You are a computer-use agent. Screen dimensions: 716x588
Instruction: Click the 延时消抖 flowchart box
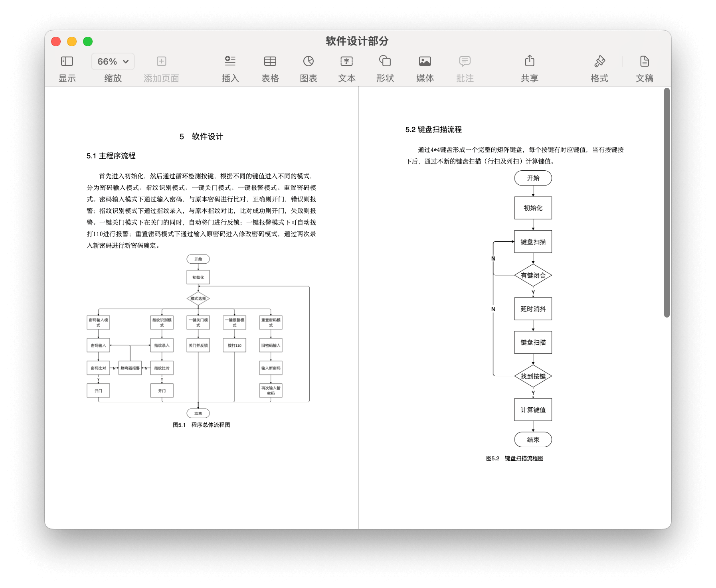[x=533, y=309]
